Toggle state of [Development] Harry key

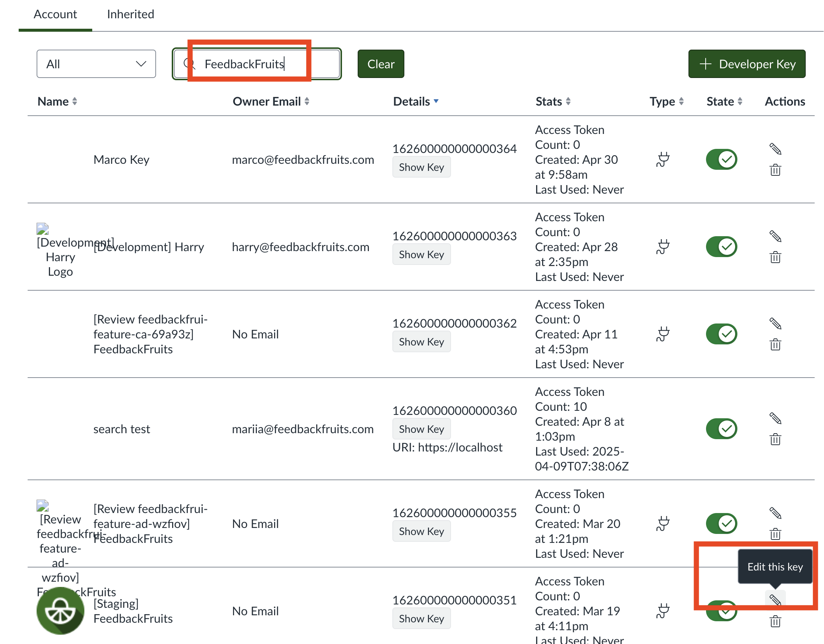(x=721, y=247)
